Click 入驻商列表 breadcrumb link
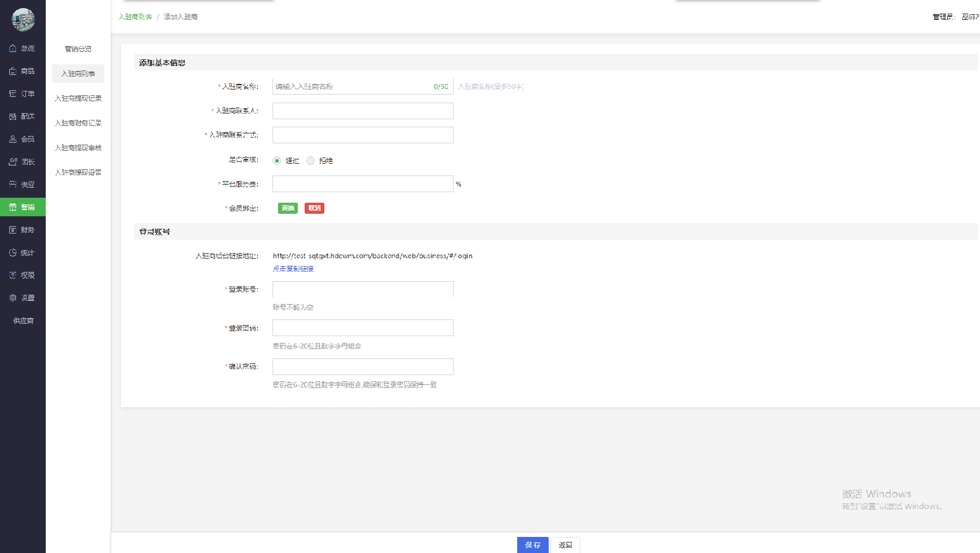The image size is (980, 553). click(x=135, y=17)
